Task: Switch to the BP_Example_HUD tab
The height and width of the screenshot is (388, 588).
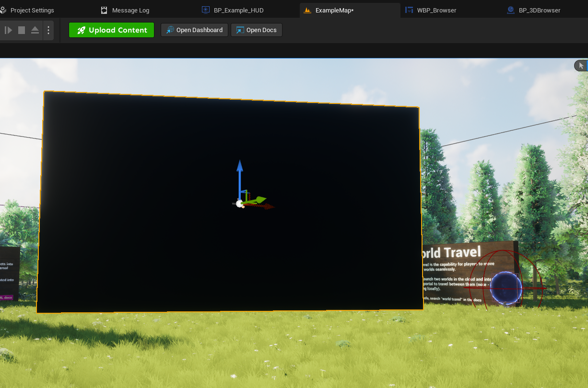Action: (x=238, y=10)
